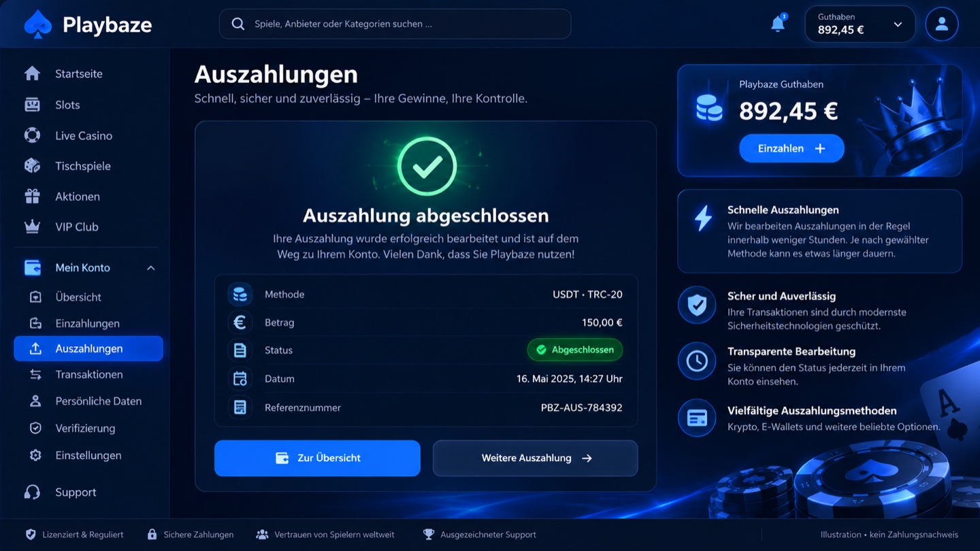The height and width of the screenshot is (551, 980).
Task: Click the Persönliche Daten person icon
Action: (35, 401)
